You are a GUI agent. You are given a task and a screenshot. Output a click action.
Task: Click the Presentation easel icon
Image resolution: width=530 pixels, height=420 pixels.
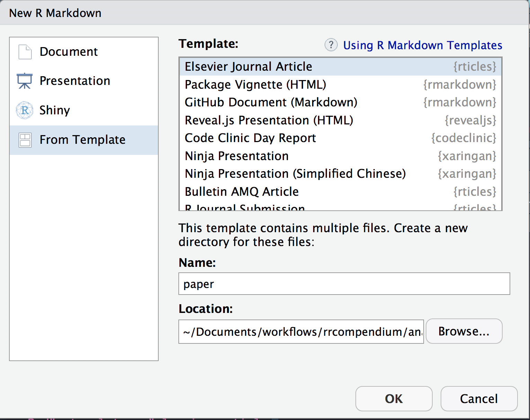click(25, 81)
